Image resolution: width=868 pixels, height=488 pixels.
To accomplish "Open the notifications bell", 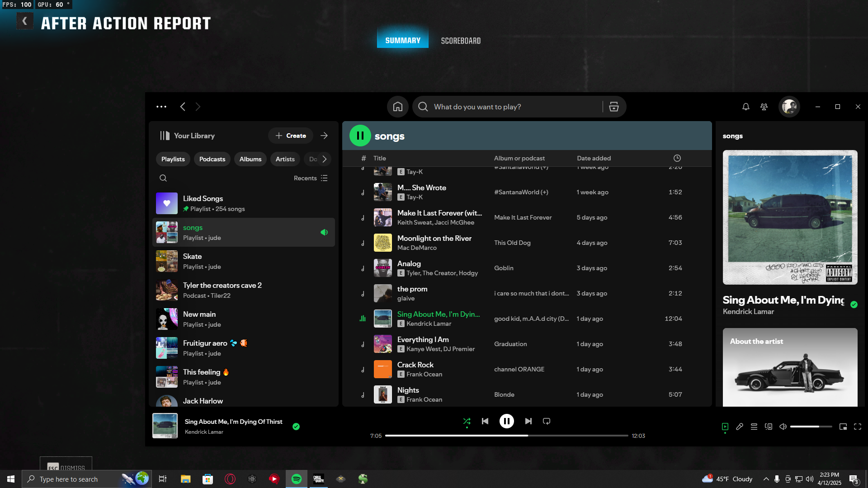I will [x=746, y=107].
